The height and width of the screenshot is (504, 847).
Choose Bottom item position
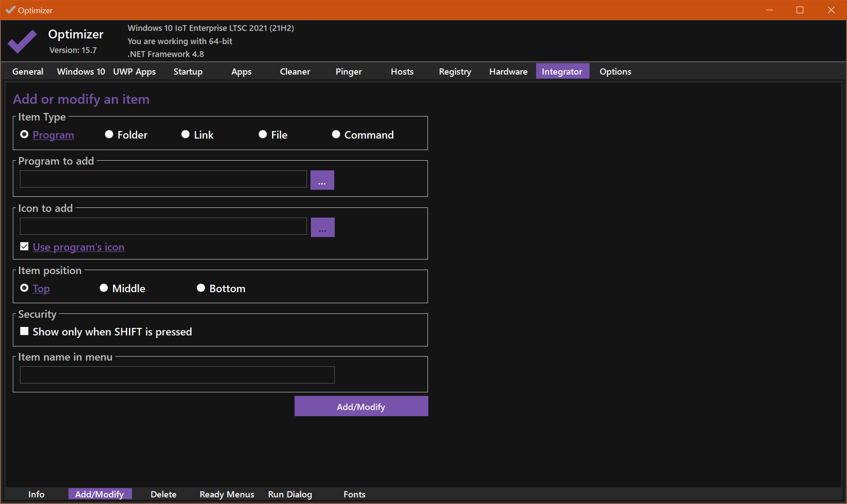point(201,288)
